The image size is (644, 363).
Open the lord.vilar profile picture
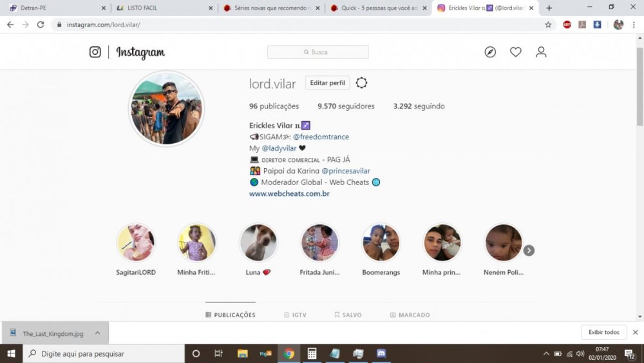166,108
